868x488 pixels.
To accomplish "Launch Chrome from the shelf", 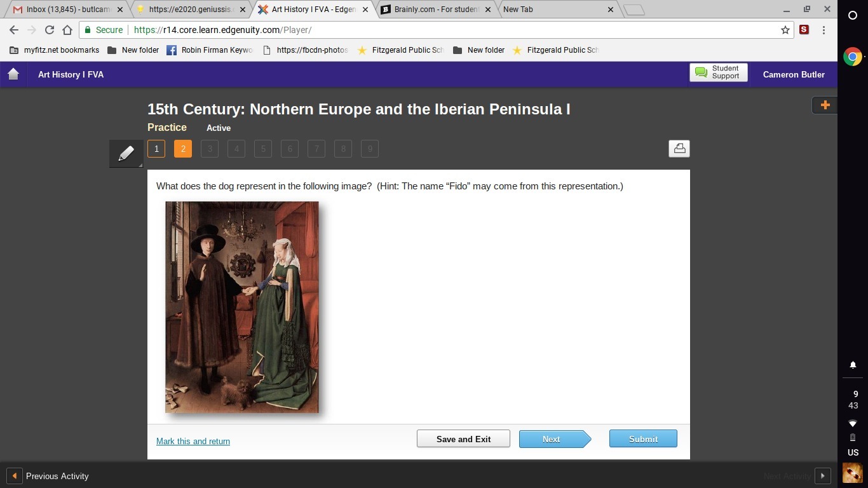I will click(853, 57).
